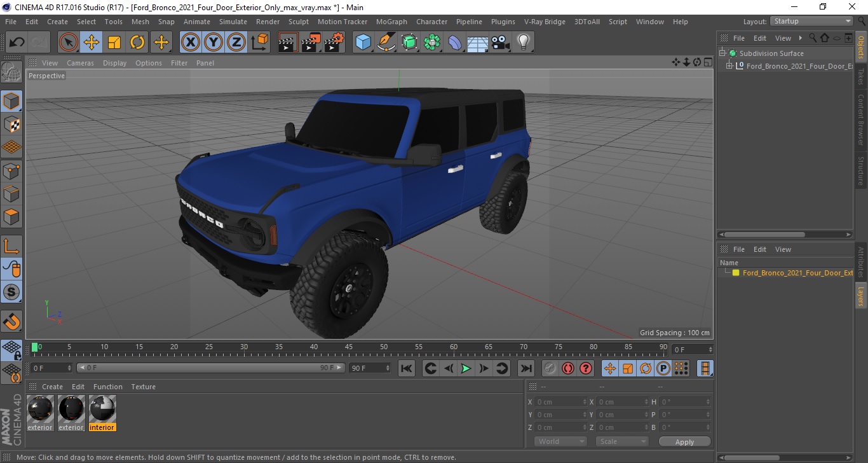The height and width of the screenshot is (463, 868).
Task: Activate the Scale tool
Action: [114, 43]
